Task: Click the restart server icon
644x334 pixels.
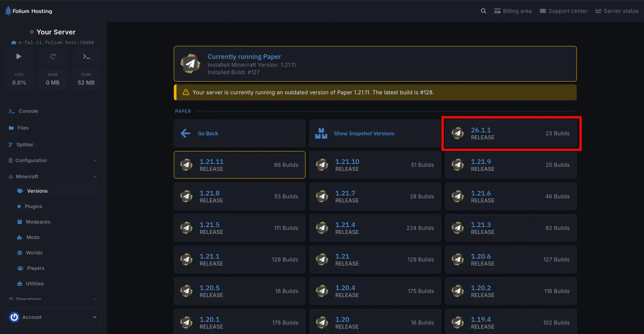Action: (53, 57)
